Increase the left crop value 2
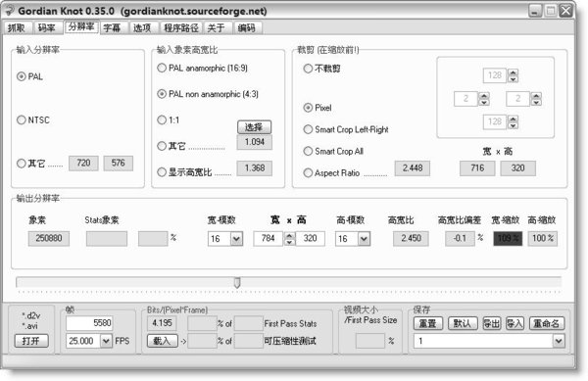 [x=484, y=95]
